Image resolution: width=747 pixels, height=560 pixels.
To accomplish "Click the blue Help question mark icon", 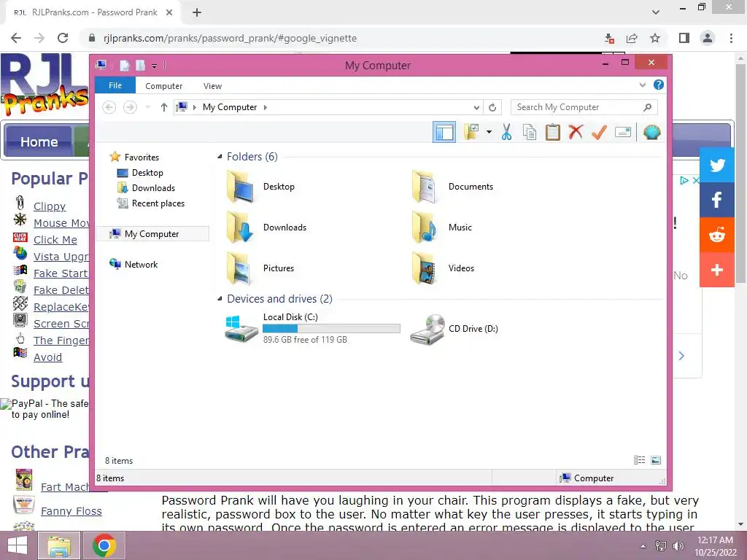I will click(x=659, y=85).
